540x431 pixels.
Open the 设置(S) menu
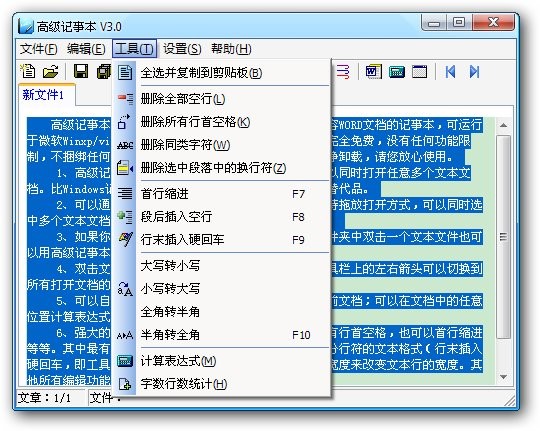[x=182, y=49]
